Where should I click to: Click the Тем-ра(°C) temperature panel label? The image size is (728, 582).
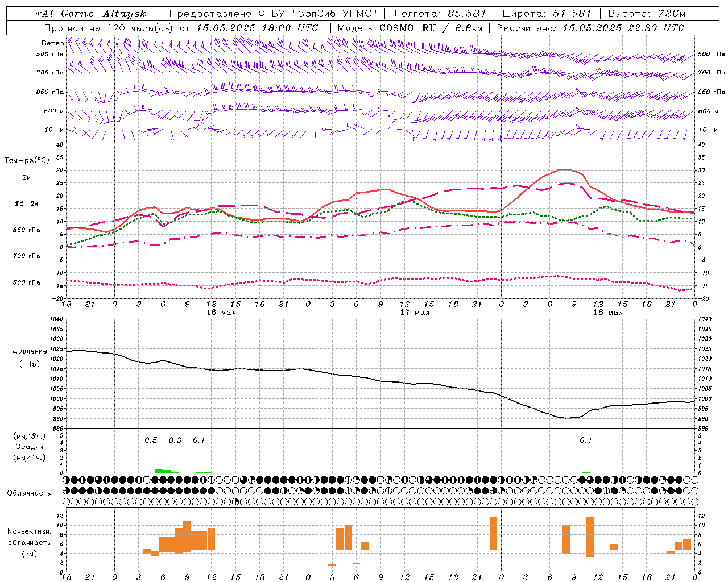27,161
